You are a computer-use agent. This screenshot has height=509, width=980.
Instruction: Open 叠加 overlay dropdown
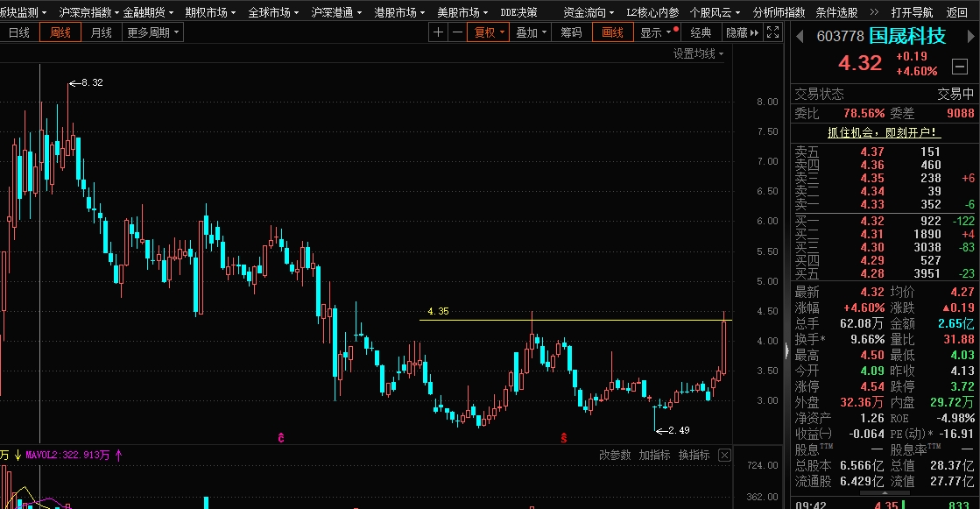[x=532, y=32]
